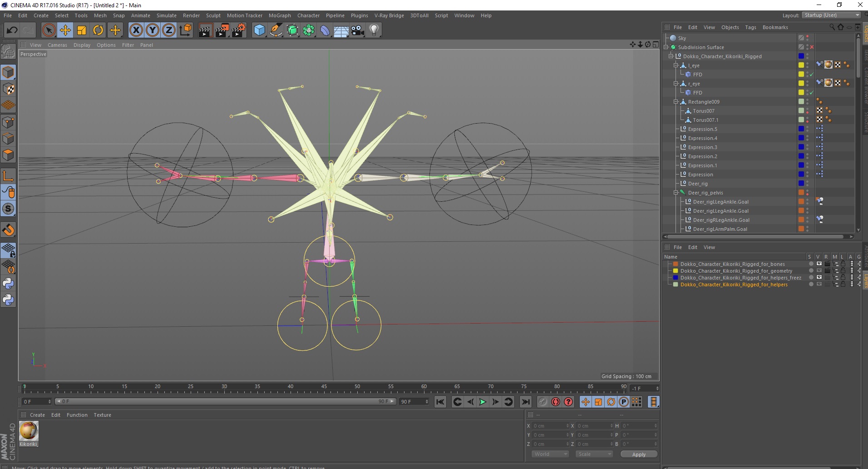Add a Subdivision Surface generator
The image size is (868, 469).
[x=292, y=30]
